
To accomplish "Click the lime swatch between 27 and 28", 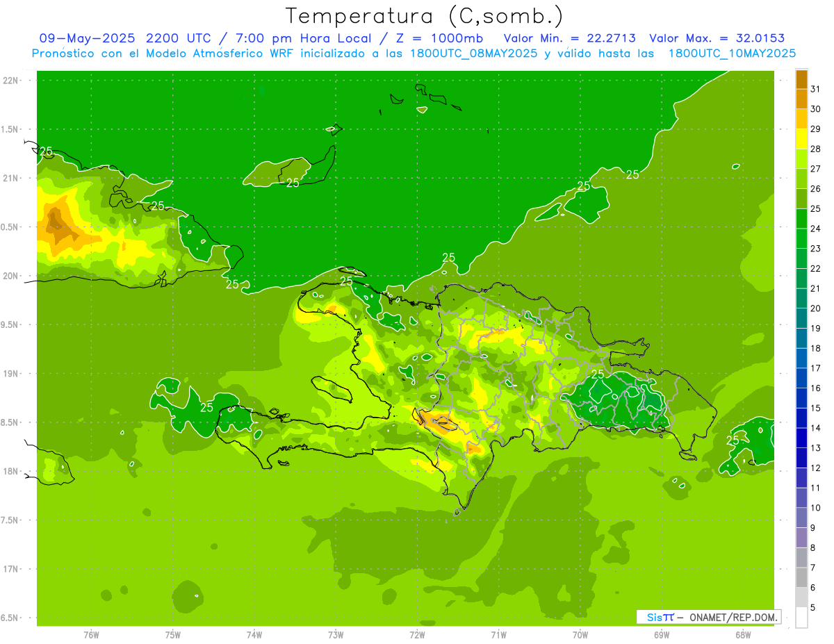I will click(x=801, y=158).
